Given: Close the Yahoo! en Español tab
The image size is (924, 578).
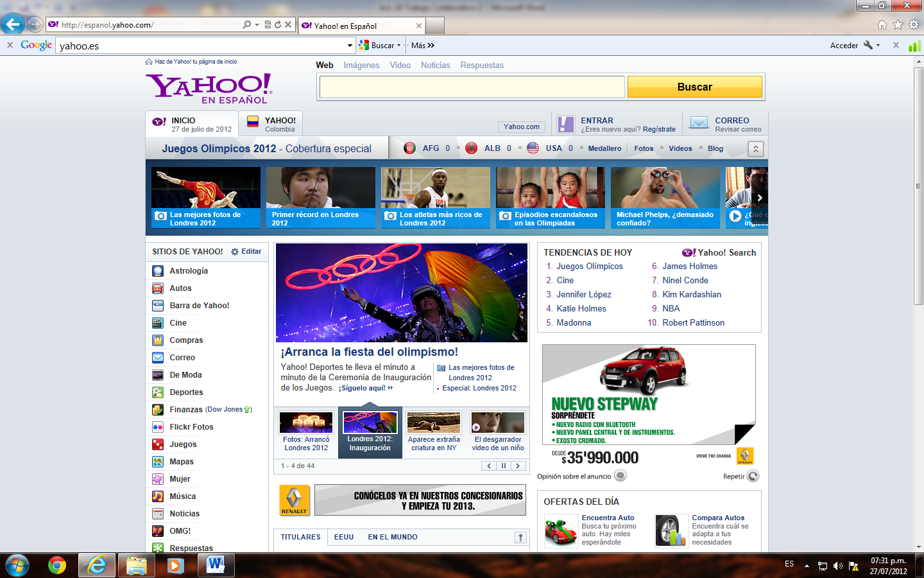Looking at the screenshot, I should click(419, 26).
